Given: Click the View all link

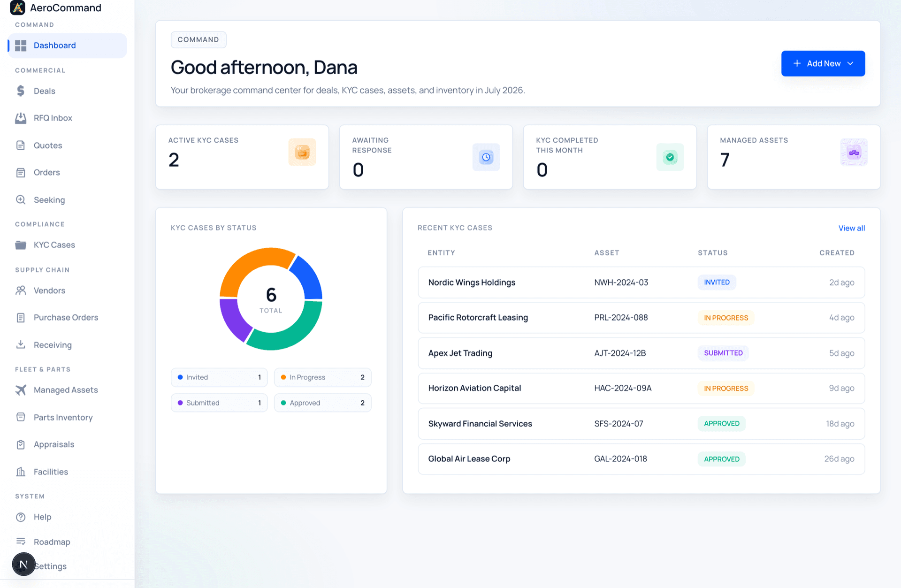Looking at the screenshot, I should point(851,228).
